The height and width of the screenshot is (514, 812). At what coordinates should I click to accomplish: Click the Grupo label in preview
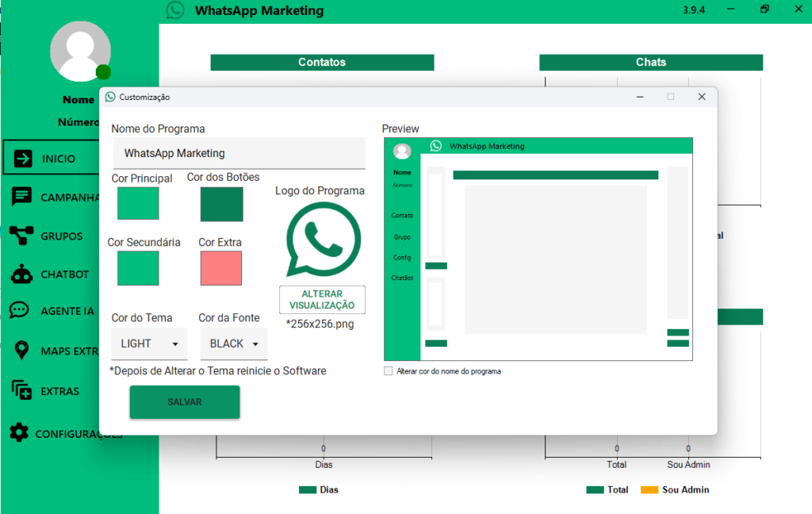pyautogui.click(x=402, y=237)
